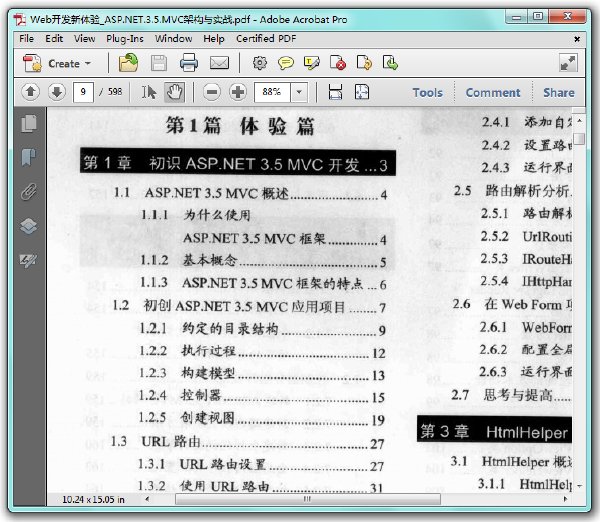Click the vertical scrollbar thumb
600x522 pixels.
[x=580, y=139]
